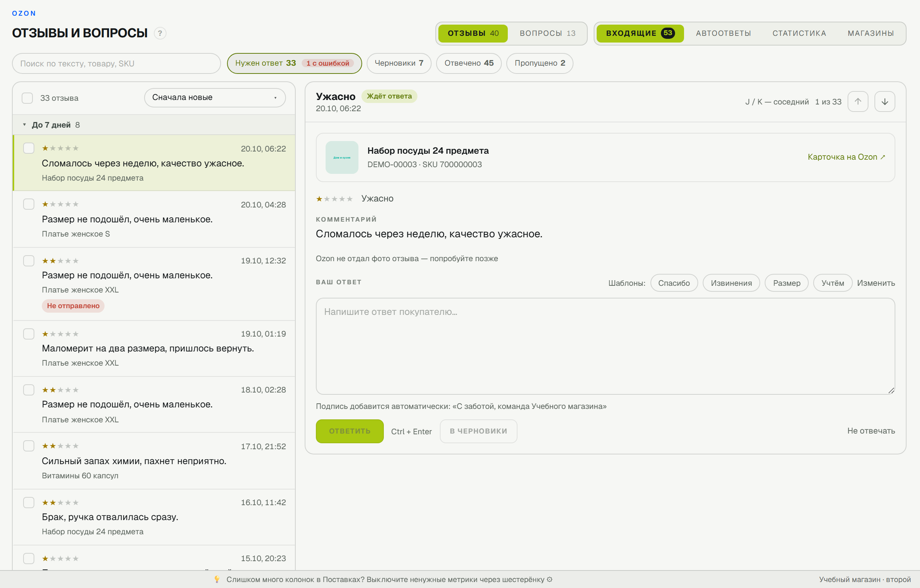Click the OZON logo
The image size is (920, 588).
pyautogui.click(x=24, y=13)
